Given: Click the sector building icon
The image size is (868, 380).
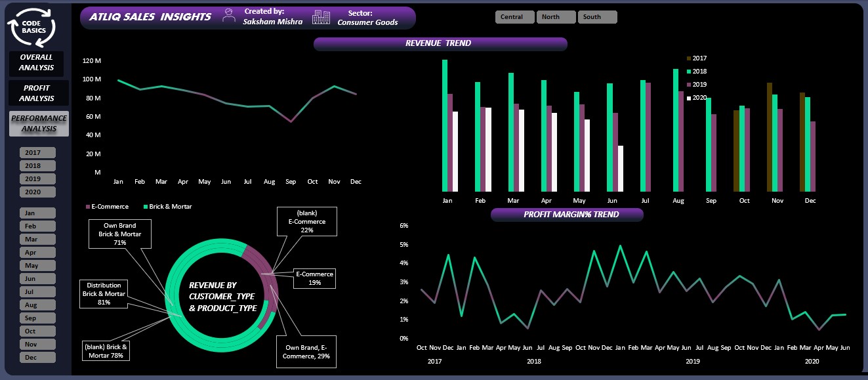Looking at the screenshot, I should click(321, 18).
